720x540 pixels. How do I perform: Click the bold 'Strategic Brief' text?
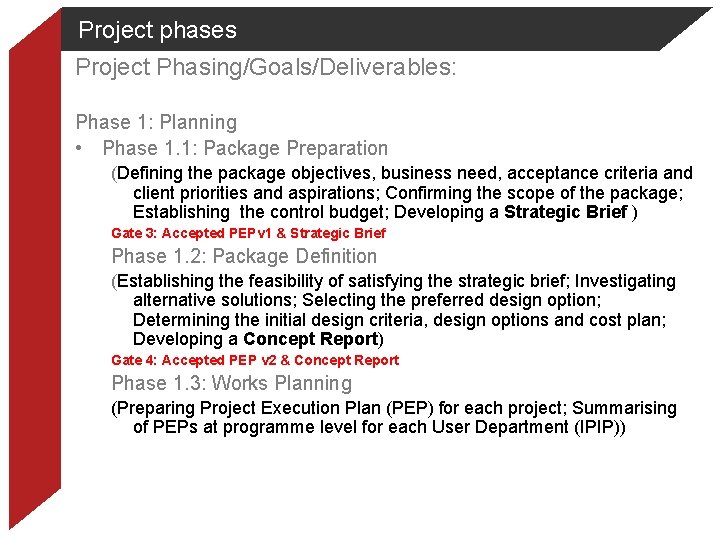(x=565, y=212)
